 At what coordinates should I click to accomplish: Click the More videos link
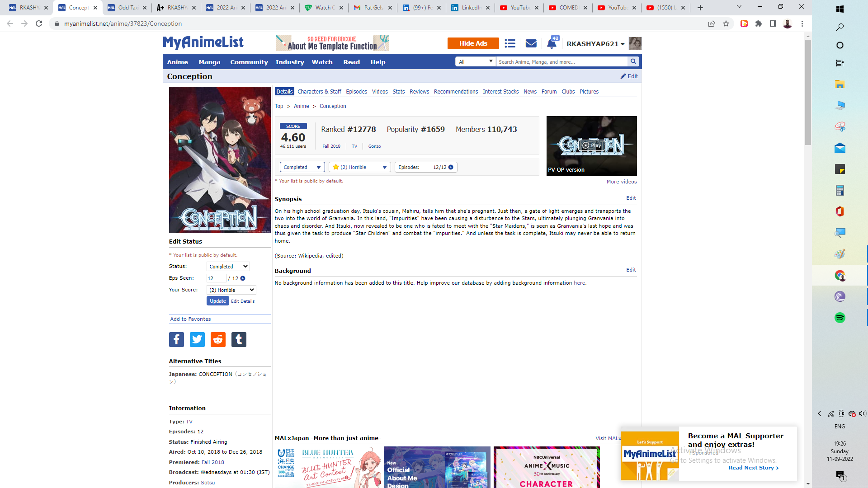(x=622, y=182)
